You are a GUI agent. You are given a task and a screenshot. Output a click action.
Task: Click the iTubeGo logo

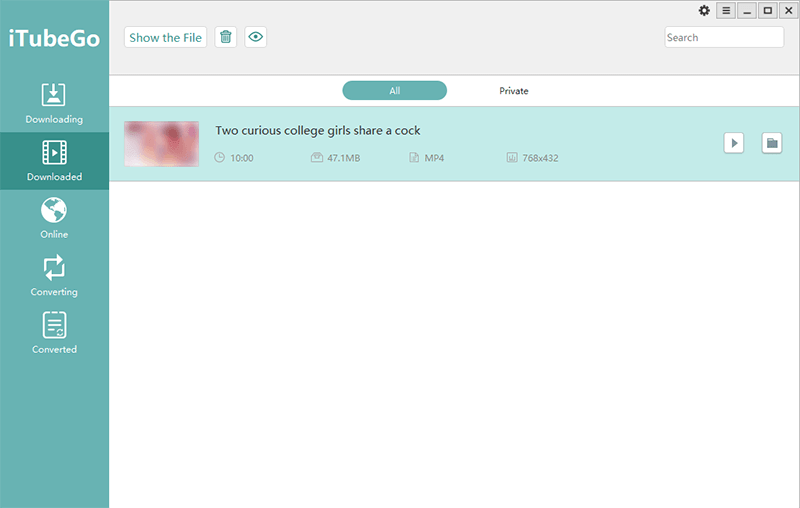click(54, 39)
